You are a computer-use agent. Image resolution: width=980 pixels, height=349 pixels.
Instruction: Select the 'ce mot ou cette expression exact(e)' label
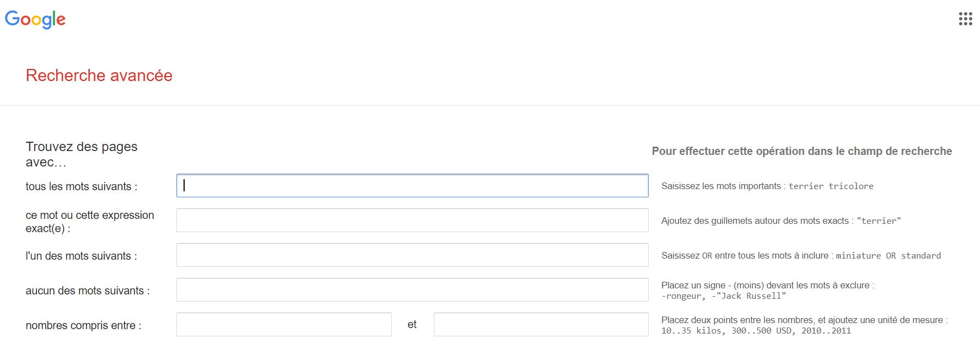(x=90, y=222)
